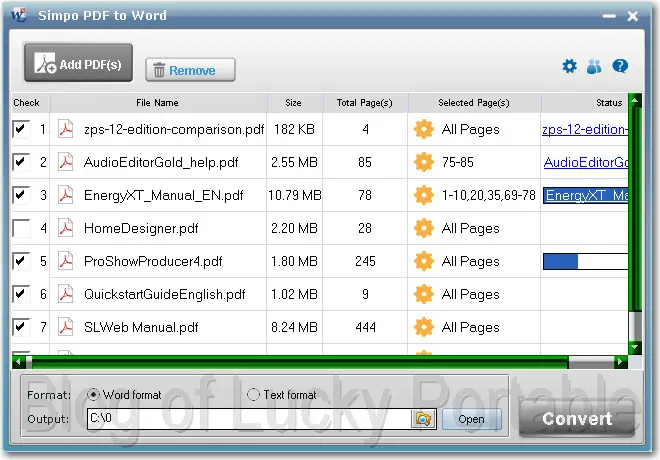Viewport: 660px width, 460px height.
Task: Sort by the File Name column header
Action: coord(157,103)
